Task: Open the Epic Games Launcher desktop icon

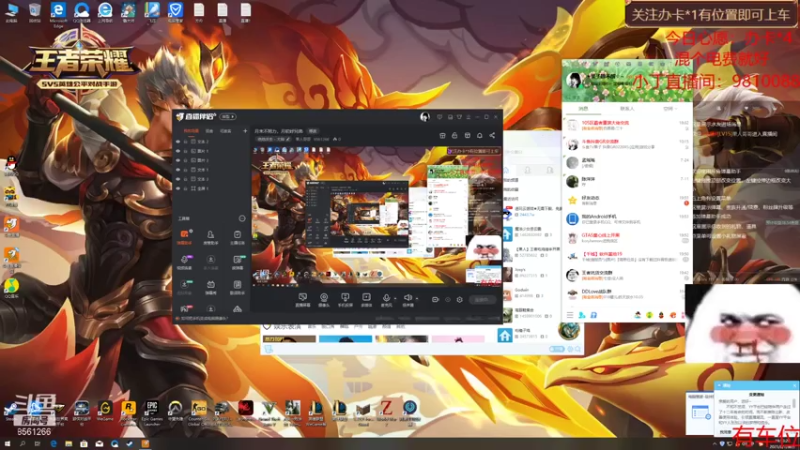Action: [x=152, y=412]
